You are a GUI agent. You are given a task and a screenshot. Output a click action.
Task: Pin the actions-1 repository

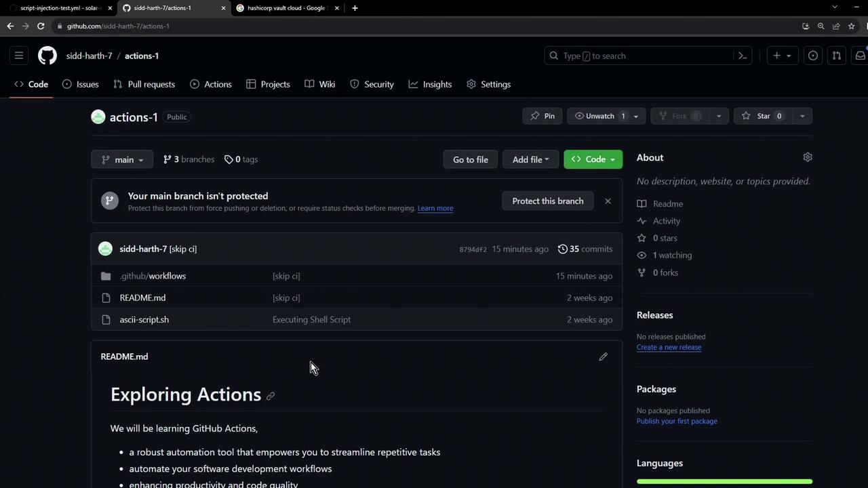click(542, 116)
